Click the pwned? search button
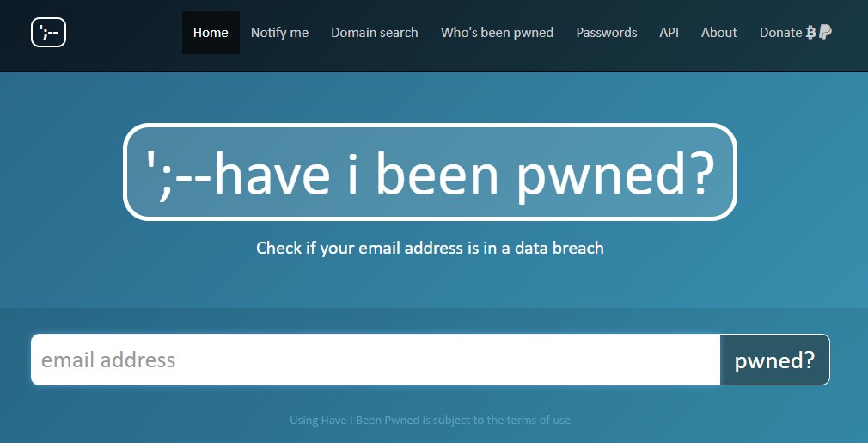This screenshot has height=443, width=868. pyautogui.click(x=774, y=360)
